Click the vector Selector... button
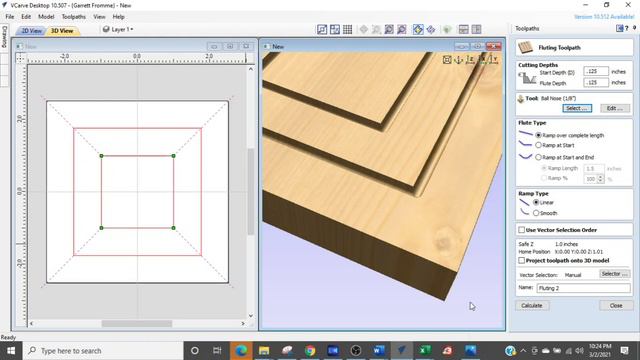This screenshot has height=360, width=640. click(614, 274)
